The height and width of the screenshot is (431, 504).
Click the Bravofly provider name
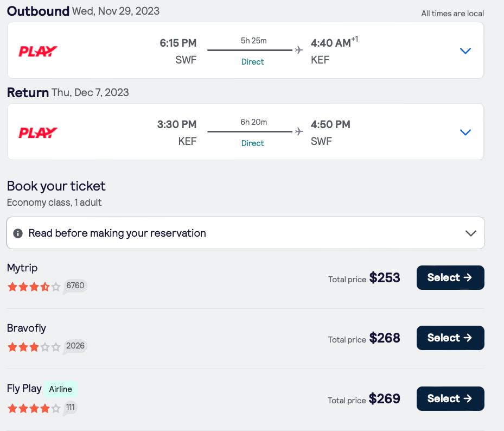coord(27,328)
